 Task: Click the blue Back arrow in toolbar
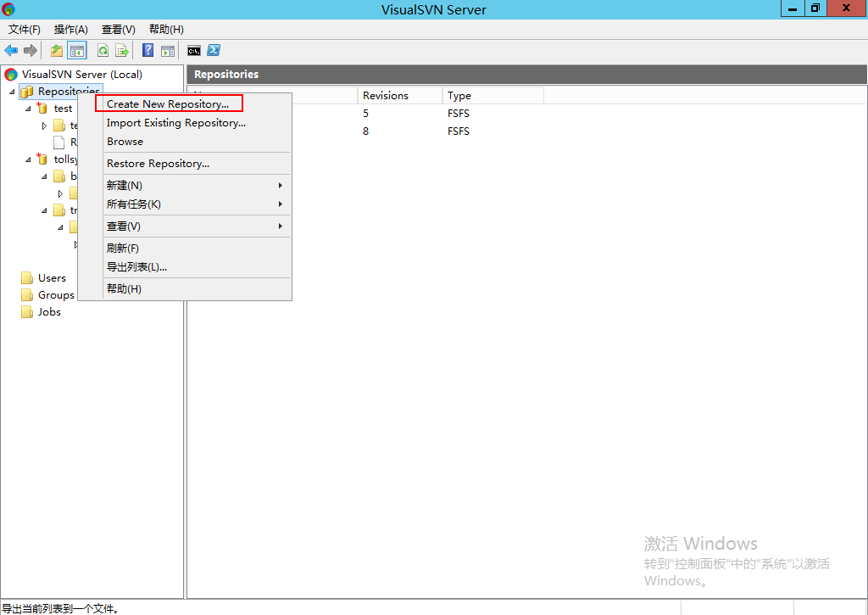pos(11,51)
